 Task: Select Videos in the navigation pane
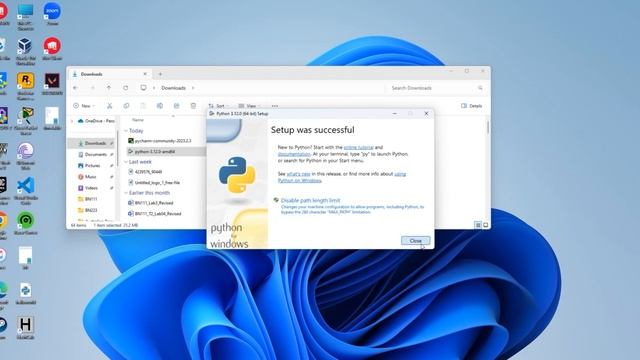(92, 188)
